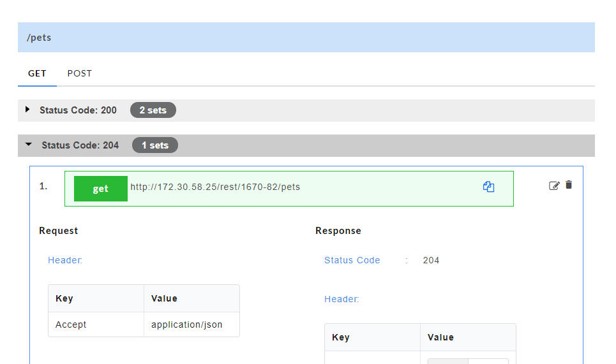Viewport: 616px width, 364px height.
Task: Copy the request URL with the copy icon
Action: tap(488, 187)
